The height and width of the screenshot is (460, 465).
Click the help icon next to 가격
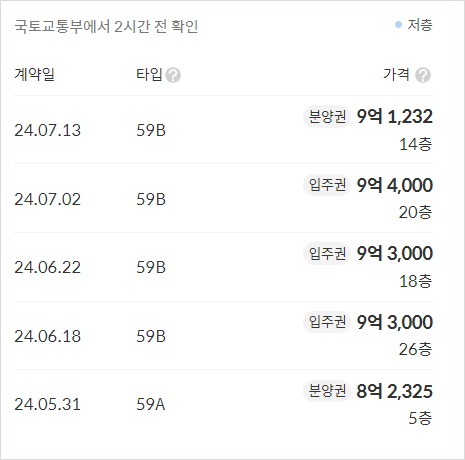[423, 75]
